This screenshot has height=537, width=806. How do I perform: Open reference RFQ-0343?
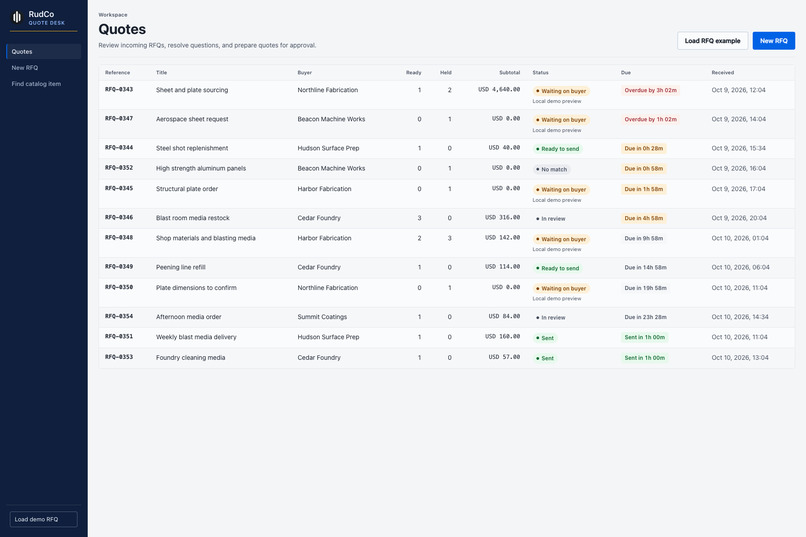[119, 89]
